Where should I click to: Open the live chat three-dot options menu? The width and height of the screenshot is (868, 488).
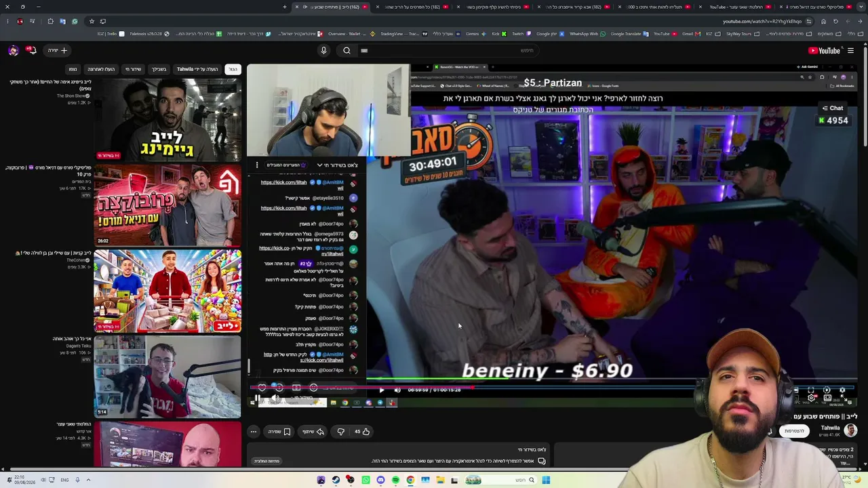coord(257,165)
